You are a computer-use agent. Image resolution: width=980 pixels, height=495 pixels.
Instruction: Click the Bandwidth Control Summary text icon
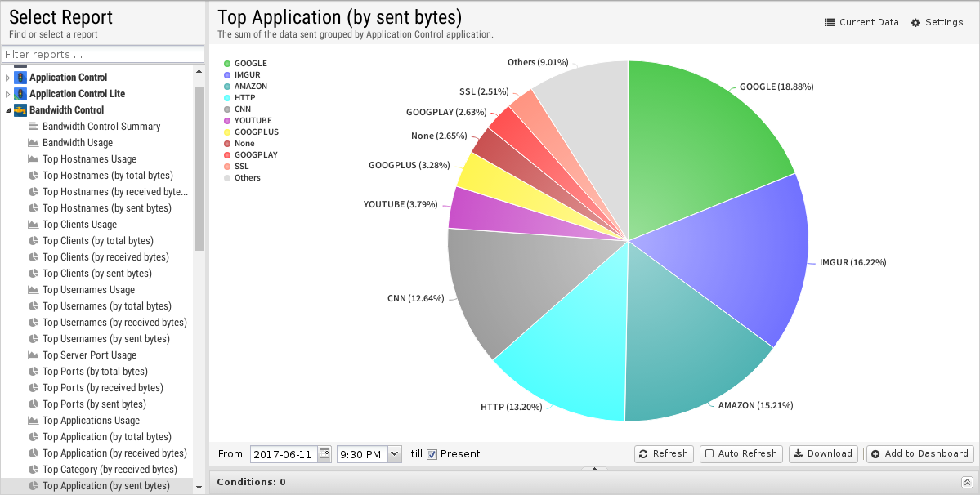click(34, 126)
